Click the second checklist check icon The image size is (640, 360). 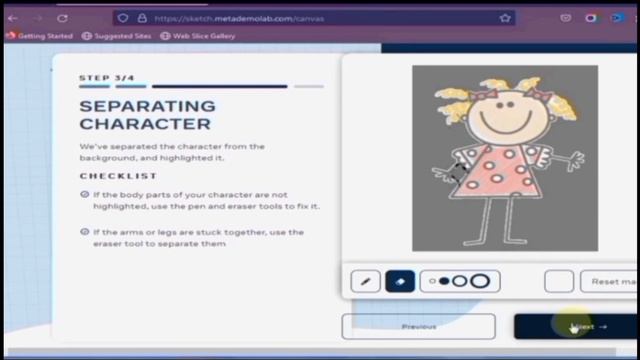pos(84,232)
